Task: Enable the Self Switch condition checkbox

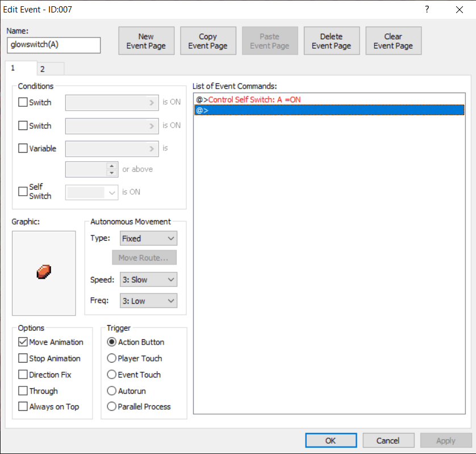Action: click(23, 192)
